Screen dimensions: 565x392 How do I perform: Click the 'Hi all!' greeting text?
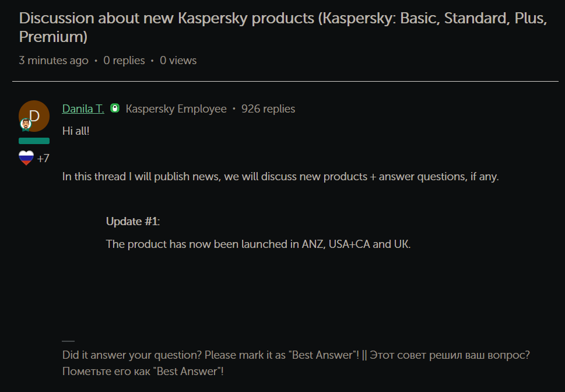click(x=76, y=130)
